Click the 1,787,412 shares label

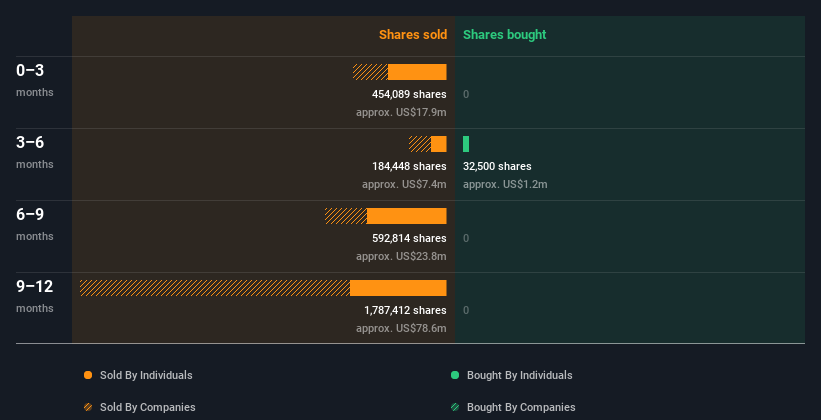tap(405, 310)
